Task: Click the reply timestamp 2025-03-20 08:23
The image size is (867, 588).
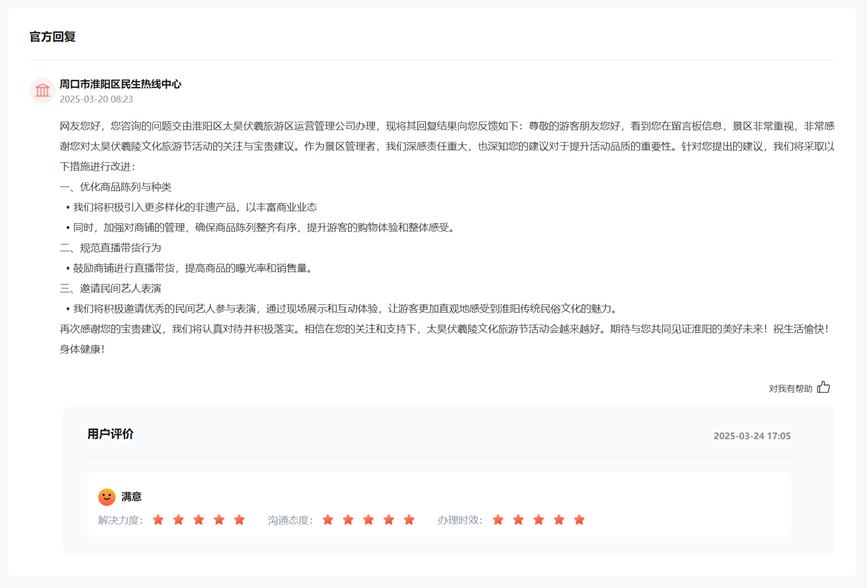Action: pyautogui.click(x=96, y=100)
